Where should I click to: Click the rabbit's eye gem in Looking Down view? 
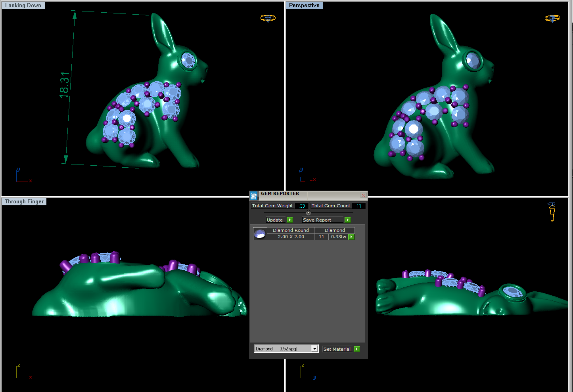[x=188, y=60]
